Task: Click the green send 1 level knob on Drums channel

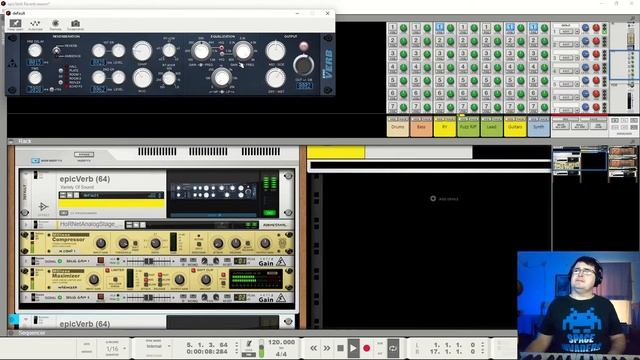Action: pos(403,28)
